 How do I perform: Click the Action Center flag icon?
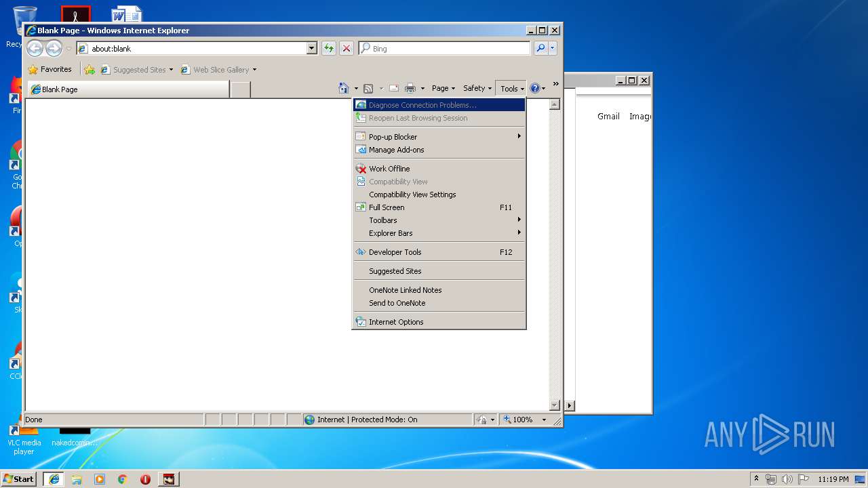point(804,479)
